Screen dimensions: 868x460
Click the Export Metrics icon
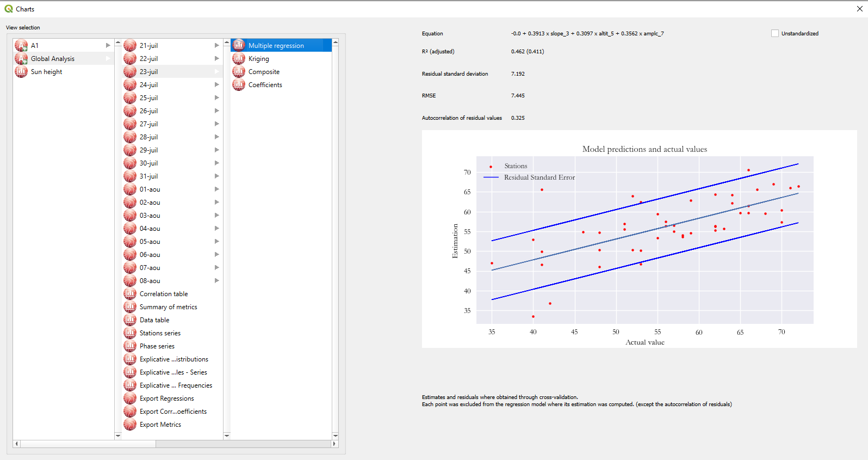[x=130, y=425]
